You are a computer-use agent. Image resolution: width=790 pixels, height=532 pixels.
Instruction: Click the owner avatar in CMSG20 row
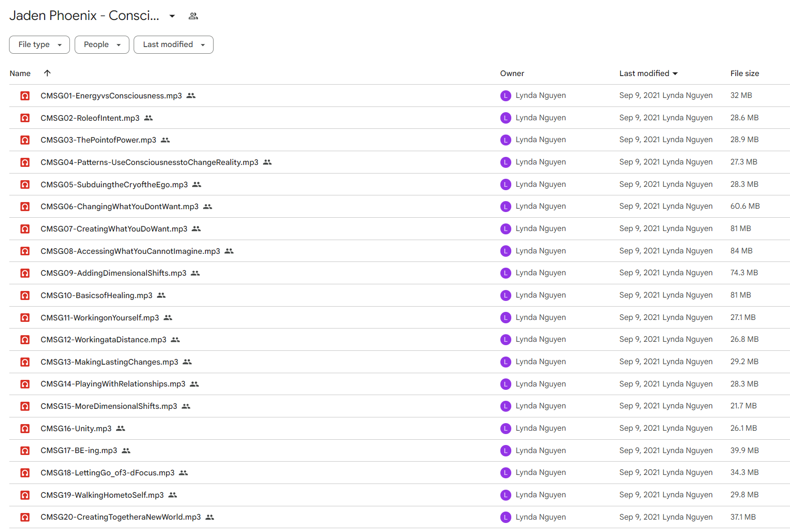pyautogui.click(x=506, y=517)
